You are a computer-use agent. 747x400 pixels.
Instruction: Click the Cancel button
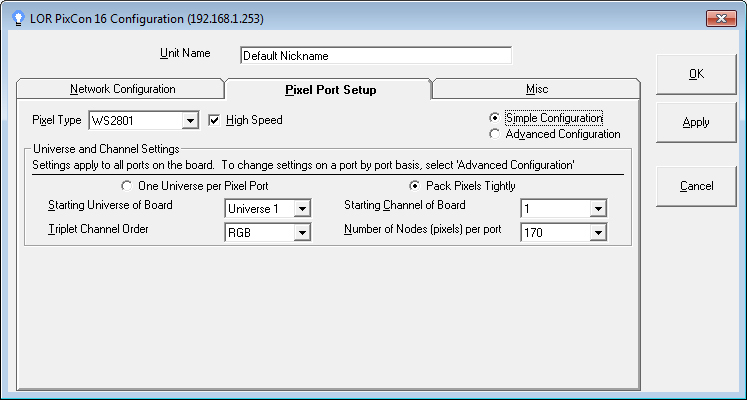click(x=695, y=186)
